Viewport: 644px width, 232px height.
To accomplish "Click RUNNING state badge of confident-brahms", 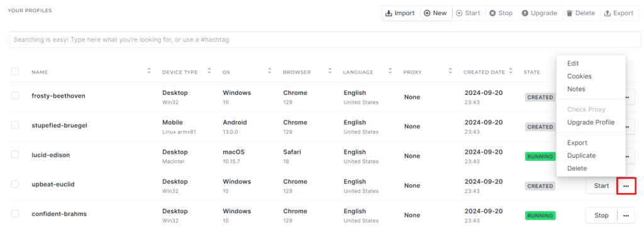I will (540, 216).
